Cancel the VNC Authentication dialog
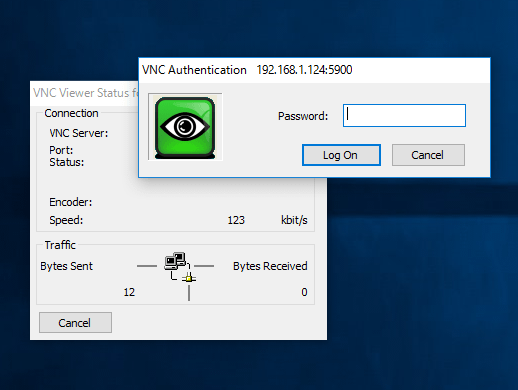The height and width of the screenshot is (390, 518). point(428,155)
